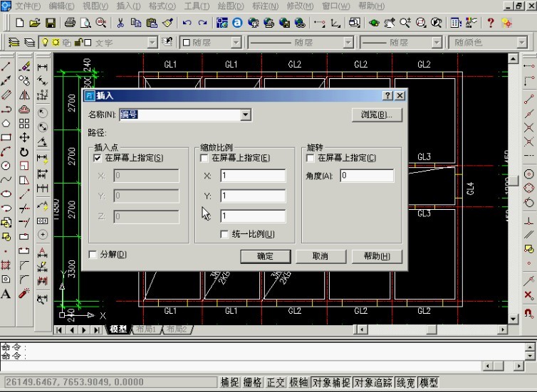Click the New file icon
The height and width of the screenshot is (392, 537).
(x=20, y=23)
